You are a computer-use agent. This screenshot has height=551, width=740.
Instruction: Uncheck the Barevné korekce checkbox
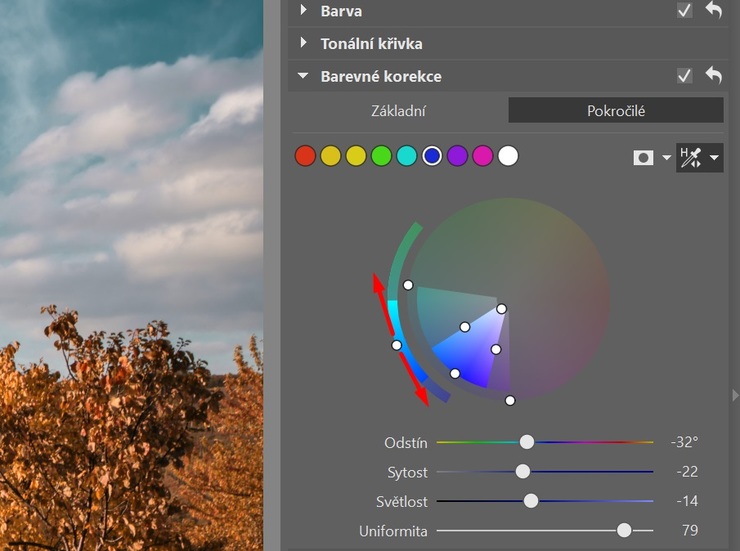[684, 75]
